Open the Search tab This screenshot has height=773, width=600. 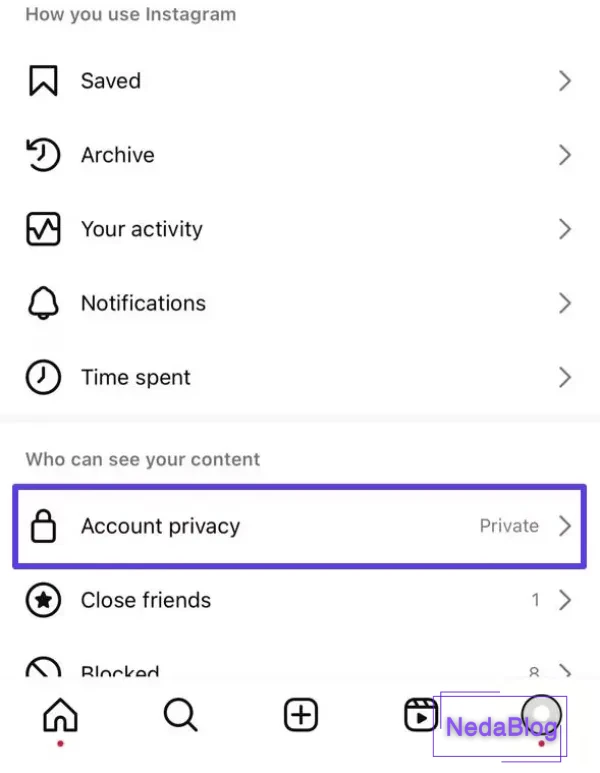pyautogui.click(x=180, y=716)
